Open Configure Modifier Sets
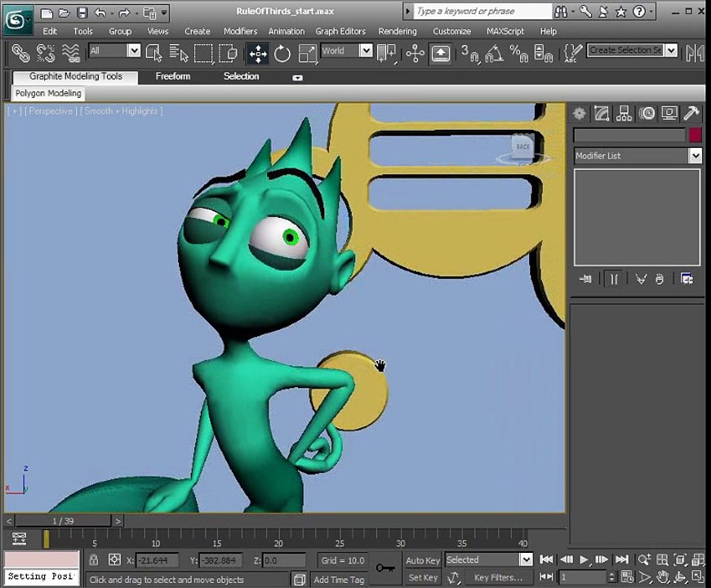 pos(687,278)
